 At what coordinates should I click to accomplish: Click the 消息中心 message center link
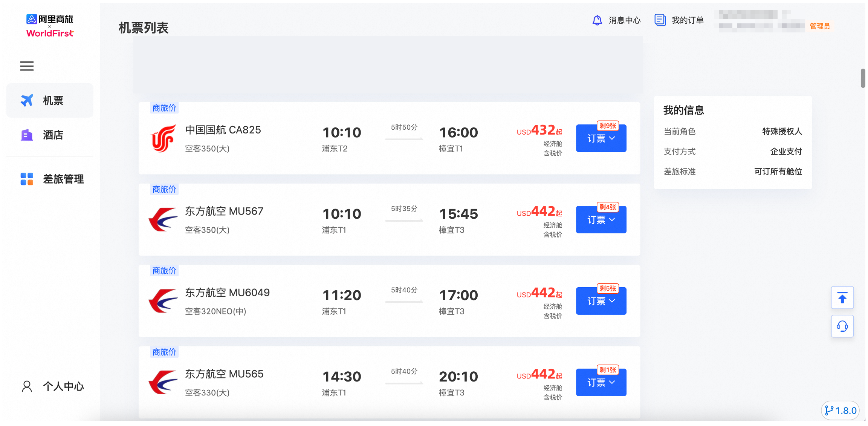tap(624, 20)
